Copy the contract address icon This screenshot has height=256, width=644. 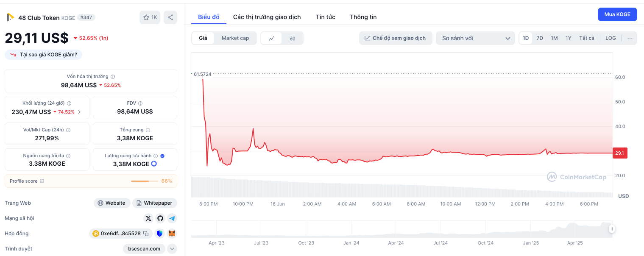coord(146,234)
